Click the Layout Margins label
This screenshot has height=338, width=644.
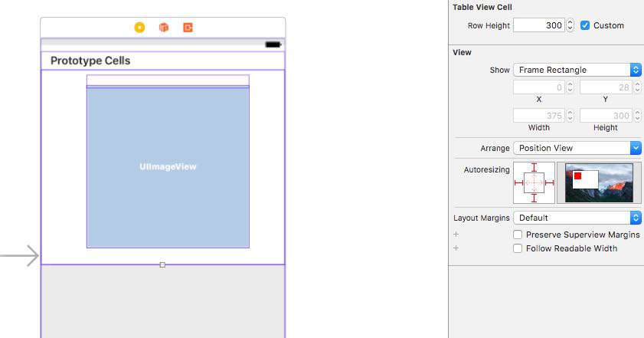click(x=482, y=218)
